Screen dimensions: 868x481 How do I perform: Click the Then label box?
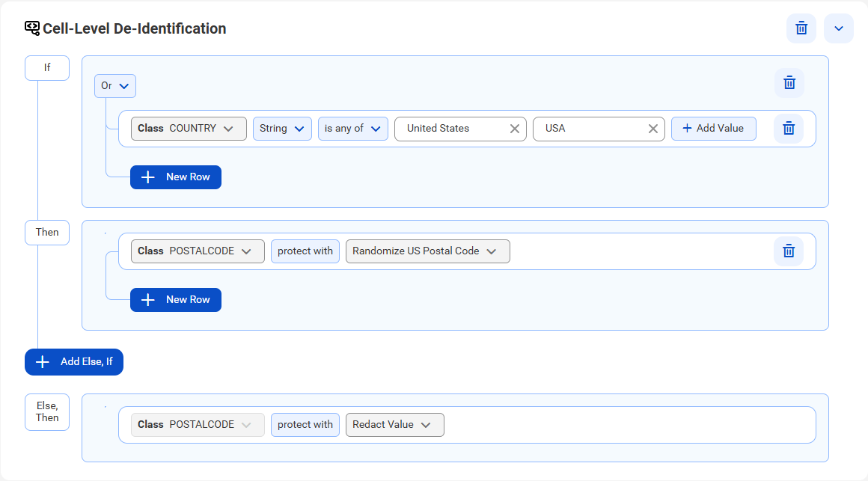tap(47, 233)
